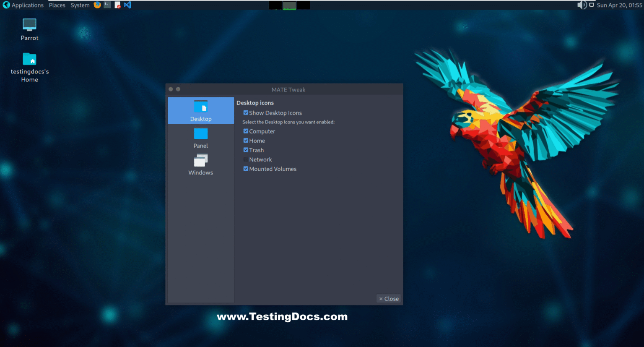The height and width of the screenshot is (347, 644).
Task: Open the terminal from the top panel
Action: click(107, 5)
